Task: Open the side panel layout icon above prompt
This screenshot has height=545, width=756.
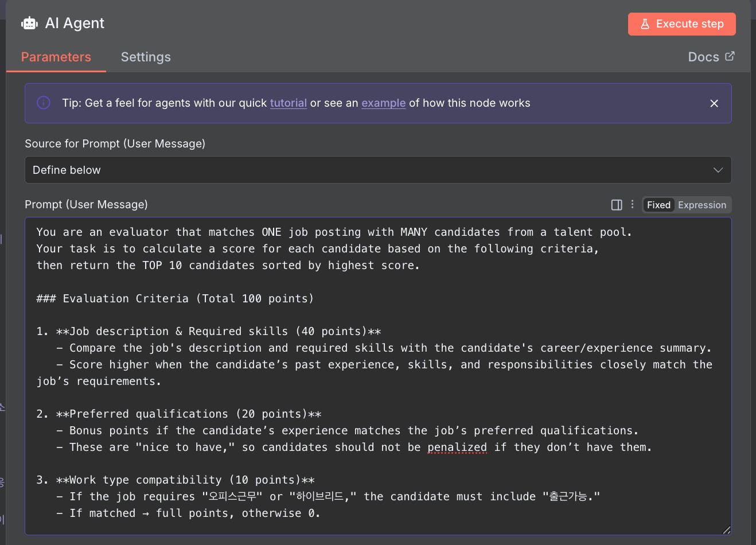Action: 617,205
